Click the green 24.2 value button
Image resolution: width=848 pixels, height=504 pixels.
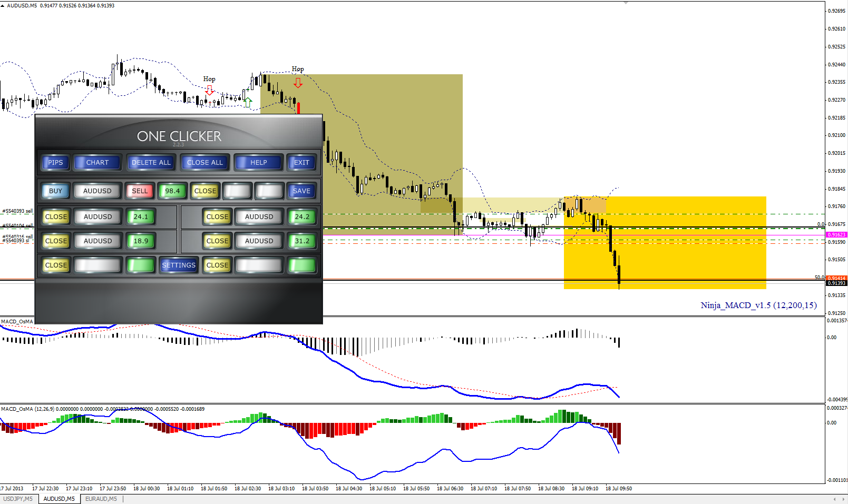click(x=302, y=217)
